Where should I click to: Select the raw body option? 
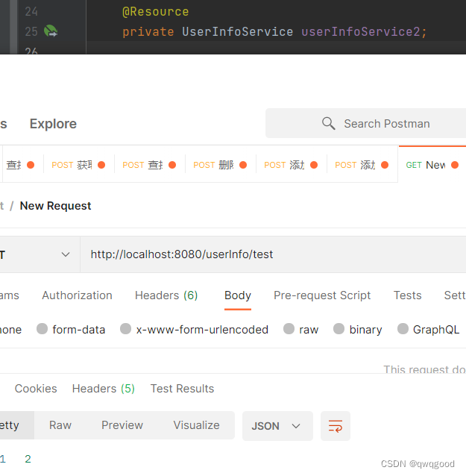[300, 329]
